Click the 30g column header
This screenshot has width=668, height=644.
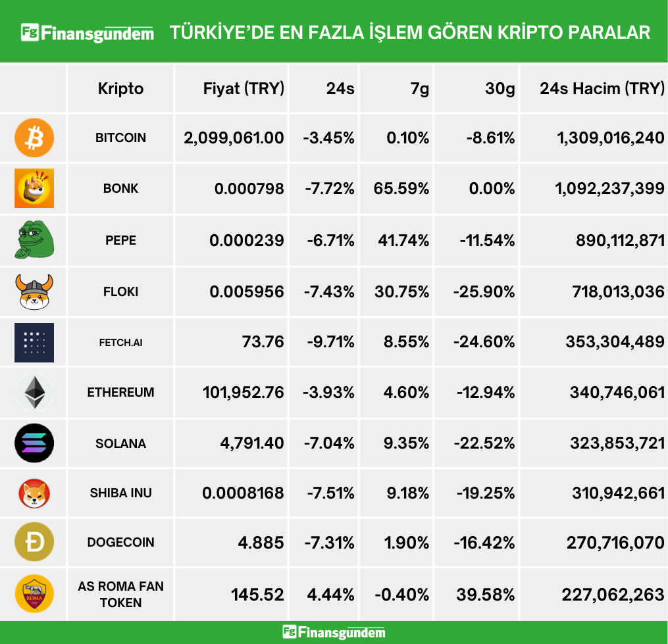(x=500, y=89)
